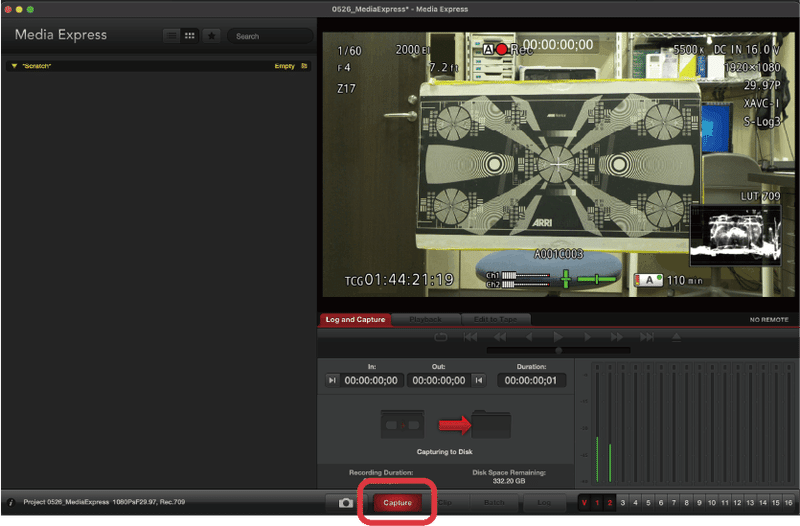This screenshot has width=800, height=526.
Task: Enable audio channel 7
Action: pyautogui.click(x=673, y=503)
